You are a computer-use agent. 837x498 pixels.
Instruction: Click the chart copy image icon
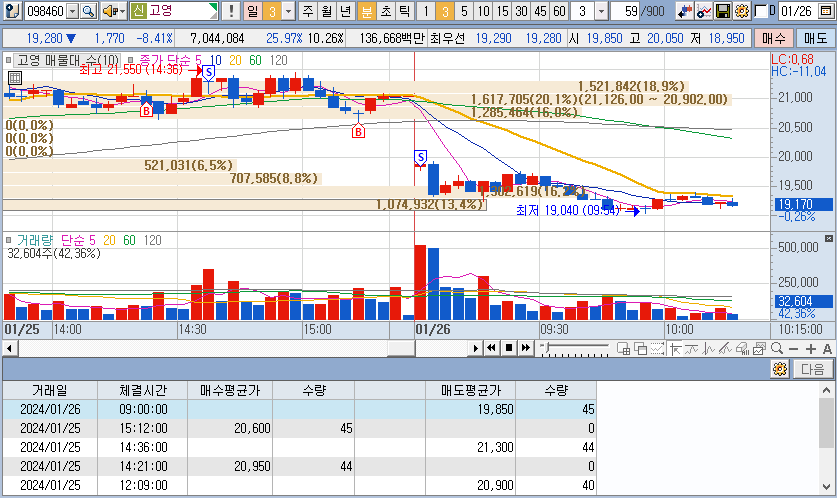pyautogui.click(x=759, y=349)
